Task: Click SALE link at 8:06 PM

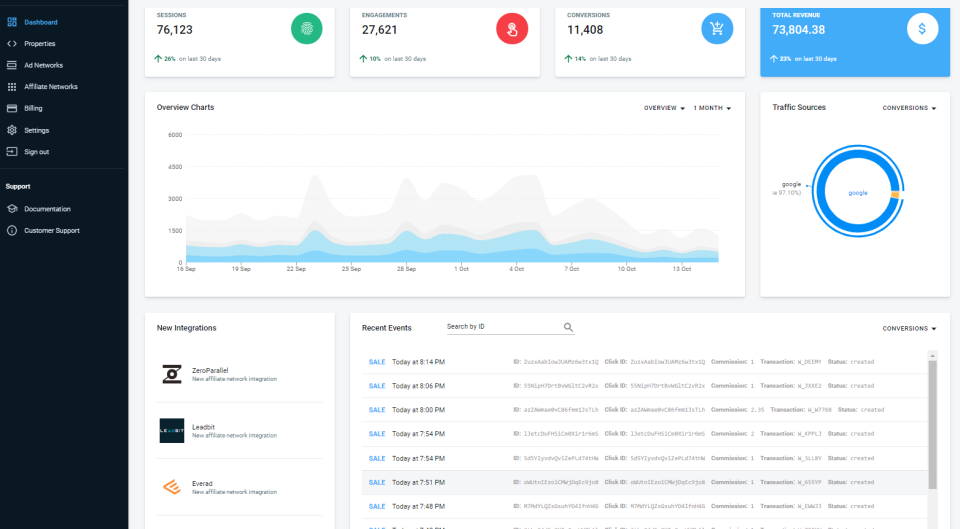Action: (x=377, y=386)
